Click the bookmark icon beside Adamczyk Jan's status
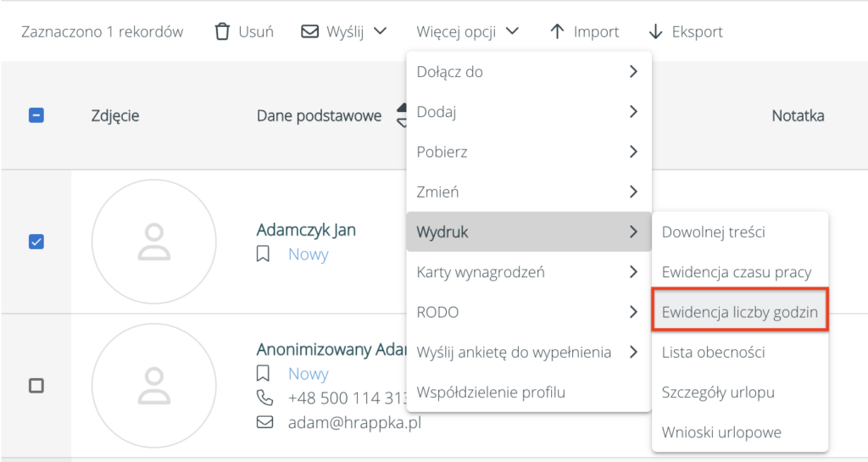The height and width of the screenshot is (462, 868). 264,254
